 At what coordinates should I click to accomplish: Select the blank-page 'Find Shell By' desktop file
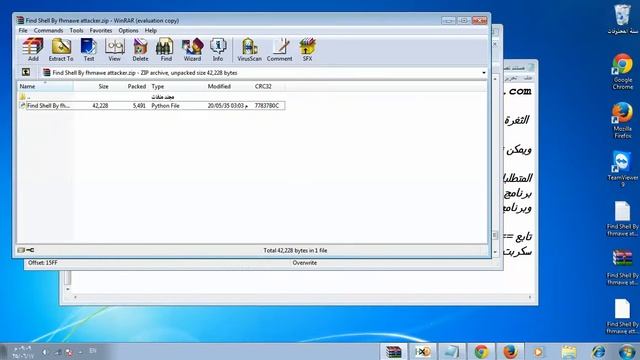coord(622,219)
